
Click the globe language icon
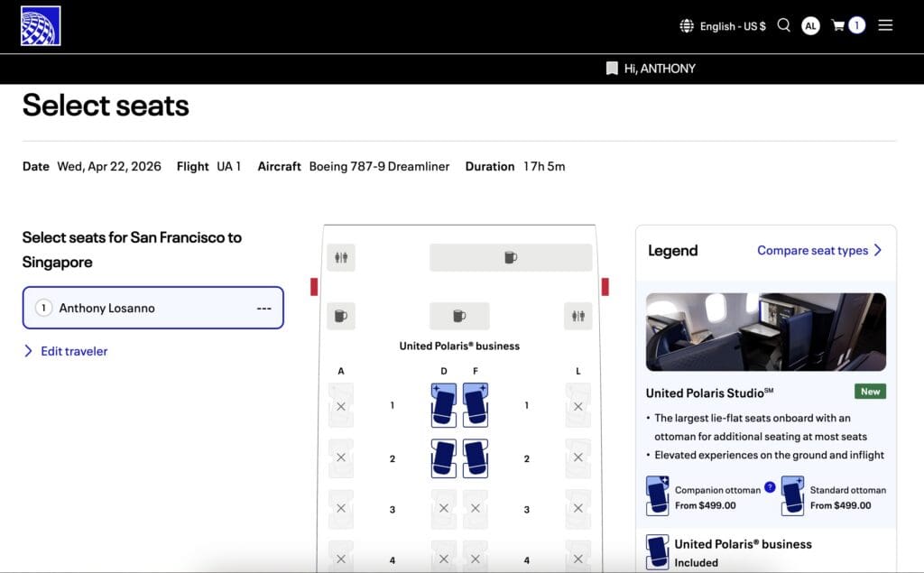pos(687,26)
